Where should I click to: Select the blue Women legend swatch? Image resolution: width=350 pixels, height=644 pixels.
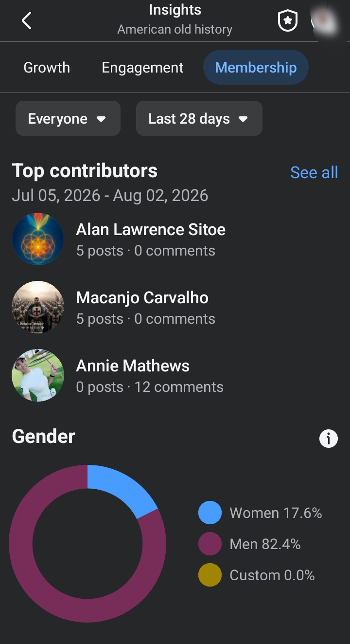(x=210, y=513)
